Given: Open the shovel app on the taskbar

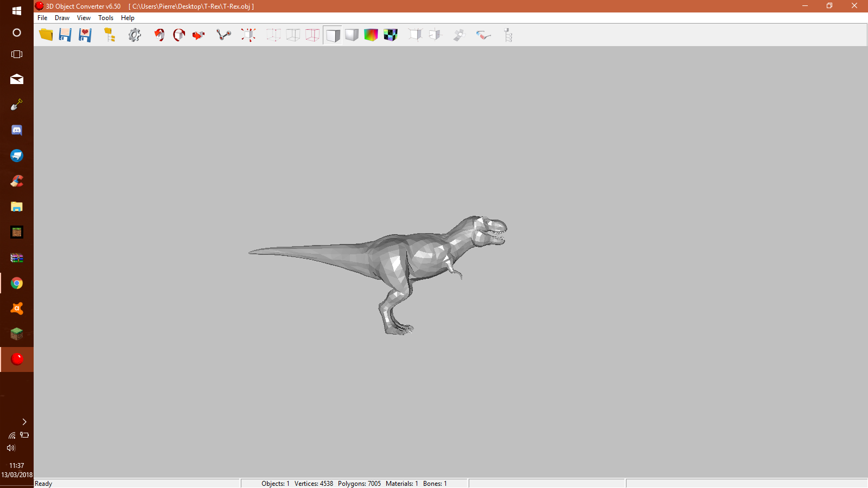Looking at the screenshot, I should [x=17, y=105].
